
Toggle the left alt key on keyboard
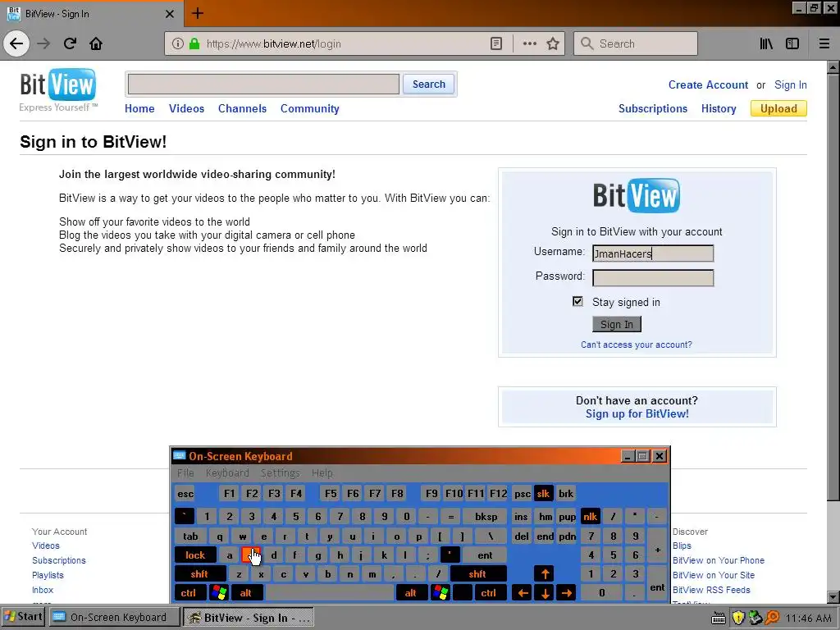(247, 592)
